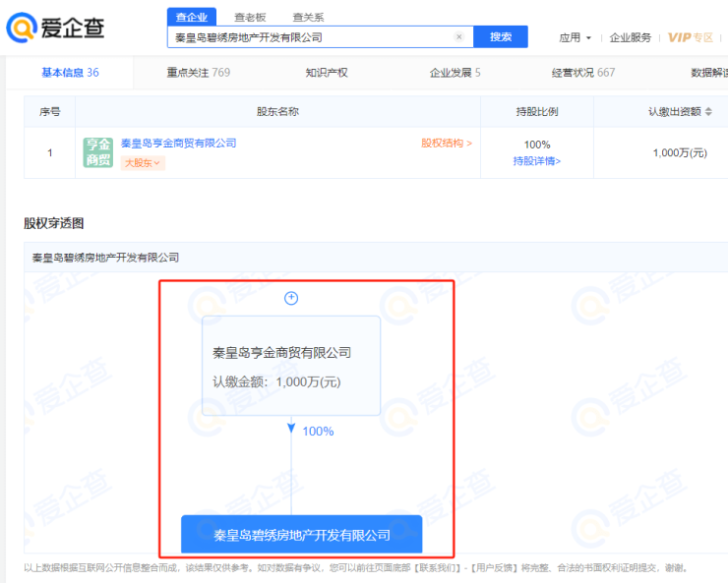Click the 亨金商贸 company avatar
728x583 pixels.
click(98, 152)
